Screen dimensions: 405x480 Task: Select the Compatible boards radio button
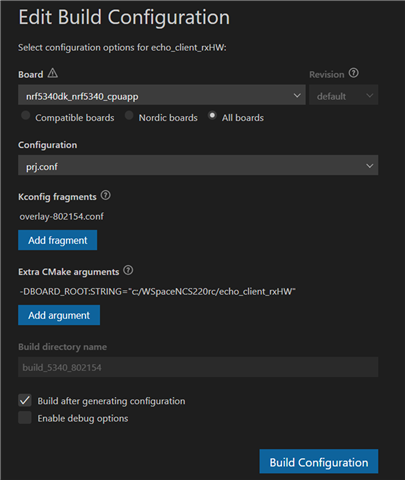click(26, 116)
